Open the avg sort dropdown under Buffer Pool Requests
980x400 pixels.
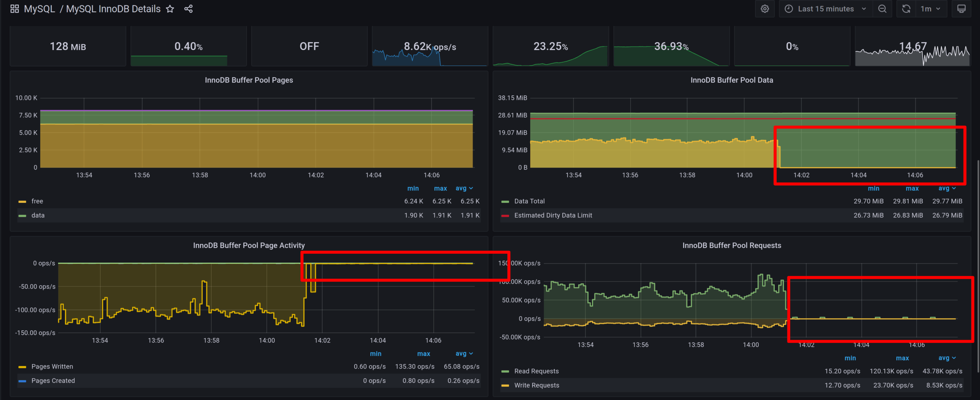click(x=947, y=358)
